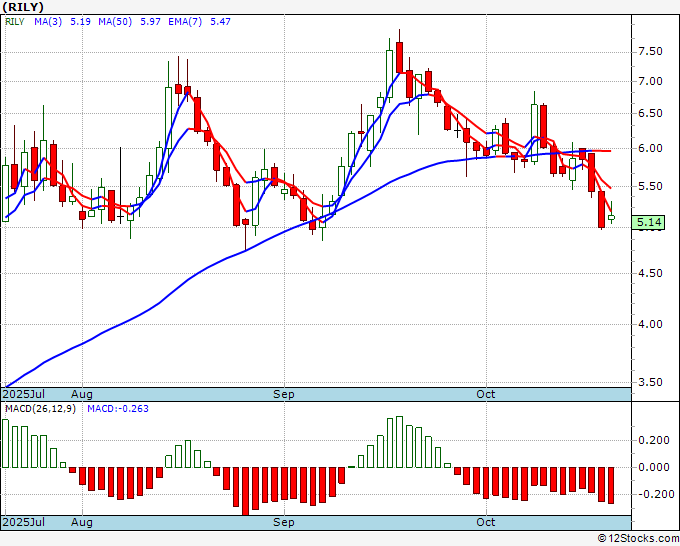The height and width of the screenshot is (546, 680).
Task: Click the 3.50 price axis label
Action: (650, 383)
